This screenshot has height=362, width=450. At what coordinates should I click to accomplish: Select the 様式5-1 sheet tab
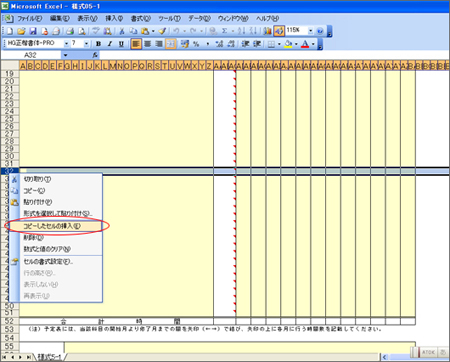(49, 357)
